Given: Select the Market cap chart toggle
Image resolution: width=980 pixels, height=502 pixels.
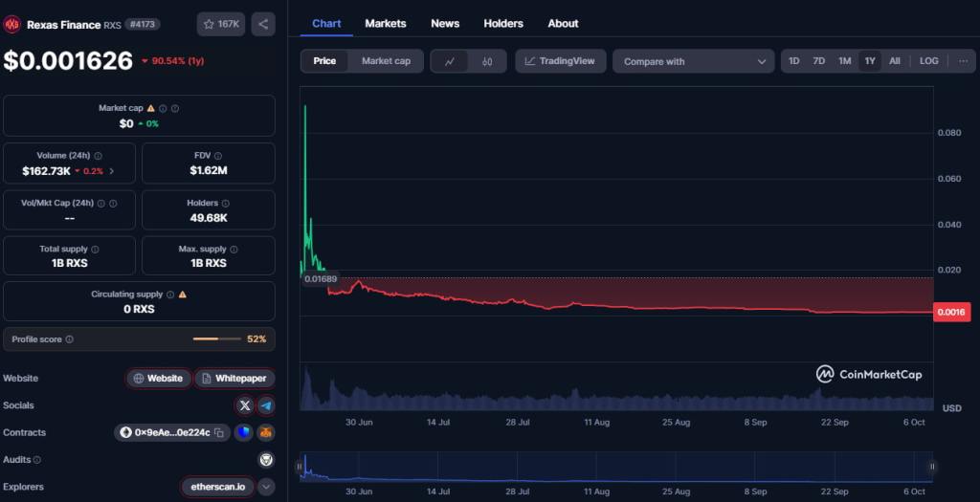Looking at the screenshot, I should pos(386,61).
